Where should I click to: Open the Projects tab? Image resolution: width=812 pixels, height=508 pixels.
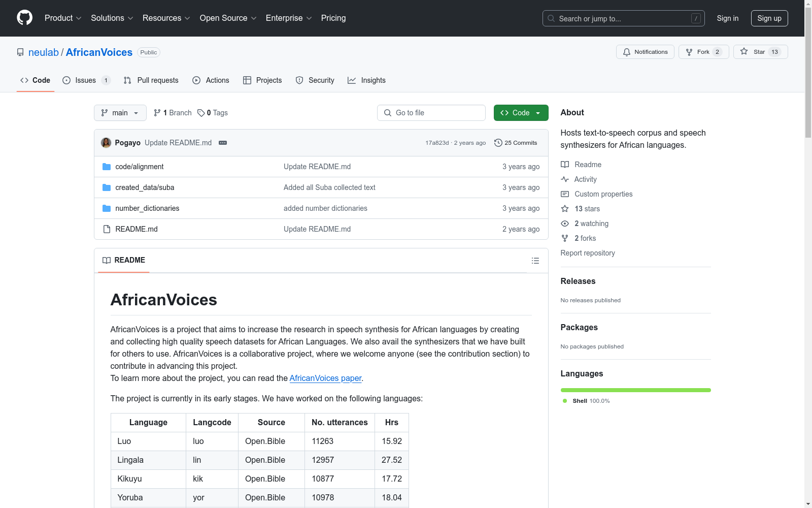(262, 80)
